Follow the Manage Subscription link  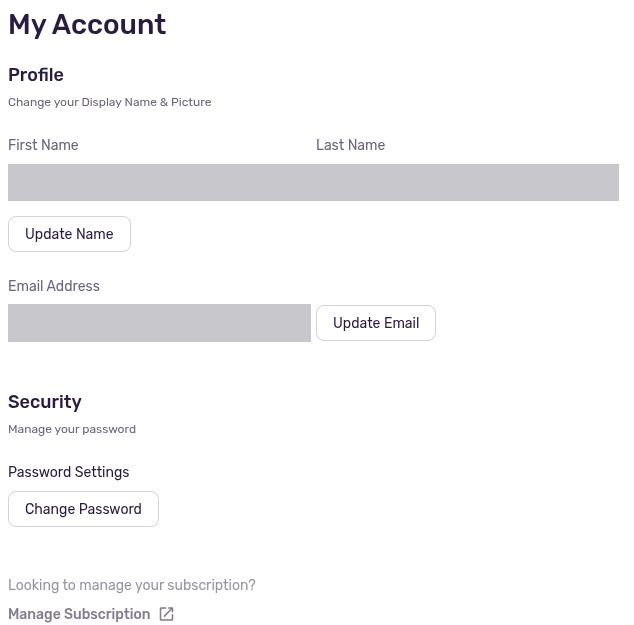[x=79, y=614]
